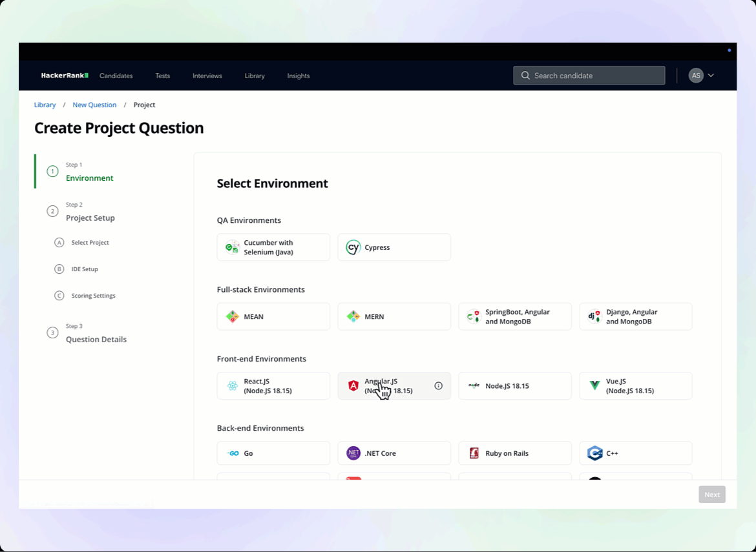Go to New Question breadcrumb link
The image size is (756, 552).
[x=94, y=105]
